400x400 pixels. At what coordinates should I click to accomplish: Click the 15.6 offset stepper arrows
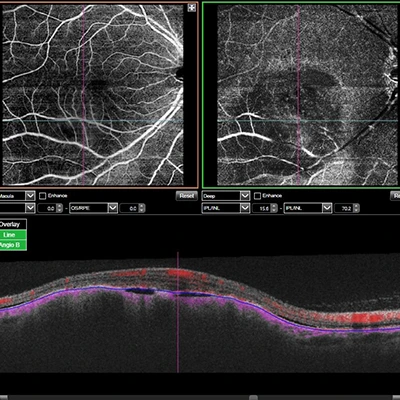[274, 208]
